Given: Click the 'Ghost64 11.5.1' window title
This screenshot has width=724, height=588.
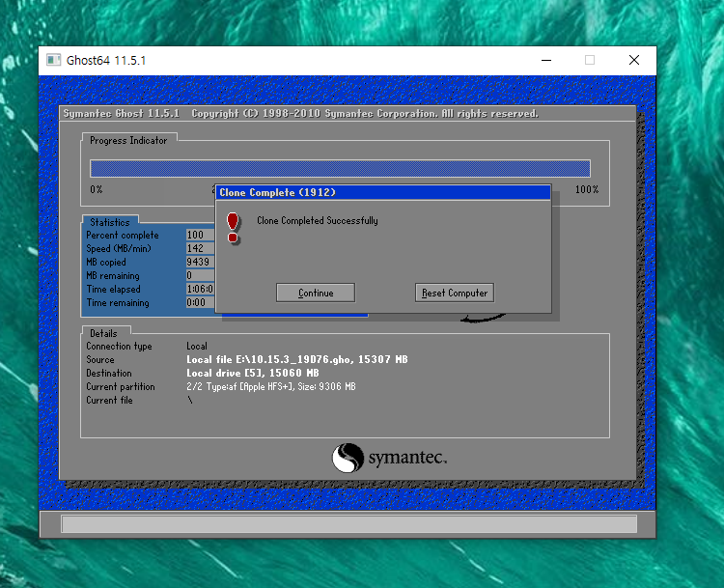Looking at the screenshot, I should [106, 61].
